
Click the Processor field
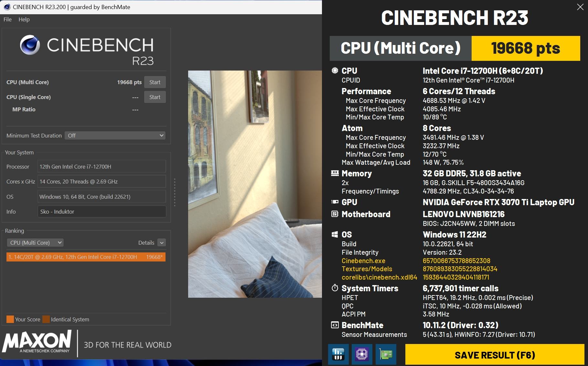click(x=102, y=167)
